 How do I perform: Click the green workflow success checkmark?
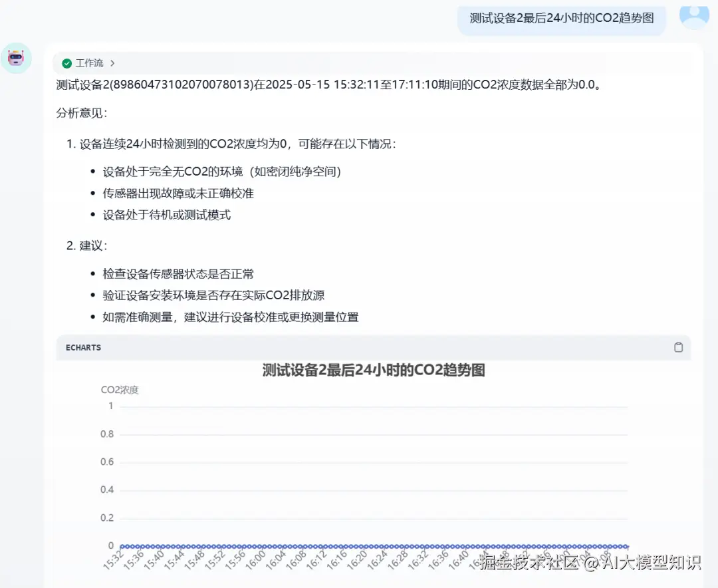[x=67, y=63]
